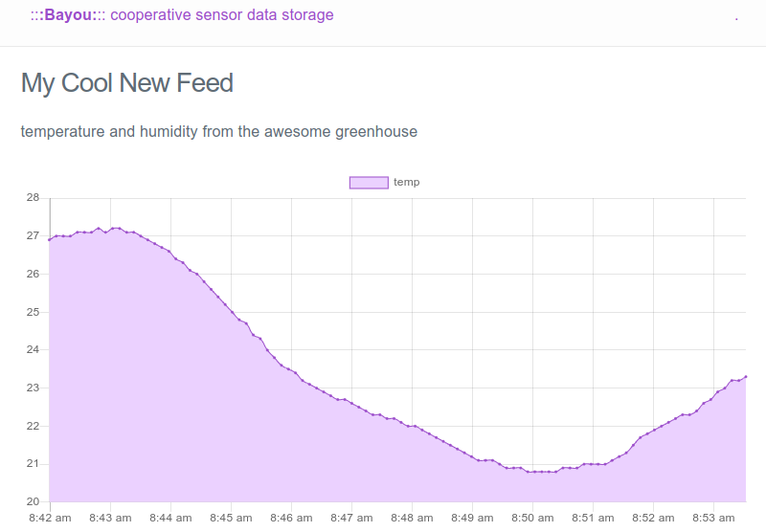Click the 8:42 am x-axis label
The image size is (766, 532).
pyautogui.click(x=50, y=518)
